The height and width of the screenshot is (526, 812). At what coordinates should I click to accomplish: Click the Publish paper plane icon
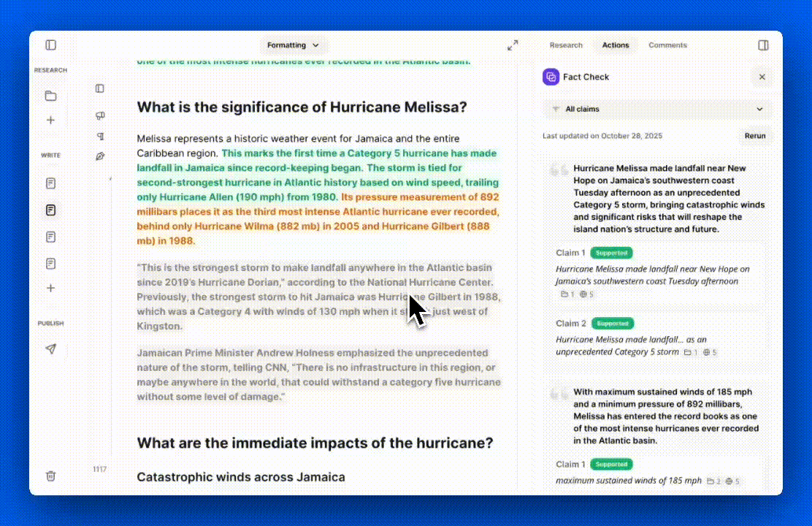[x=51, y=348]
